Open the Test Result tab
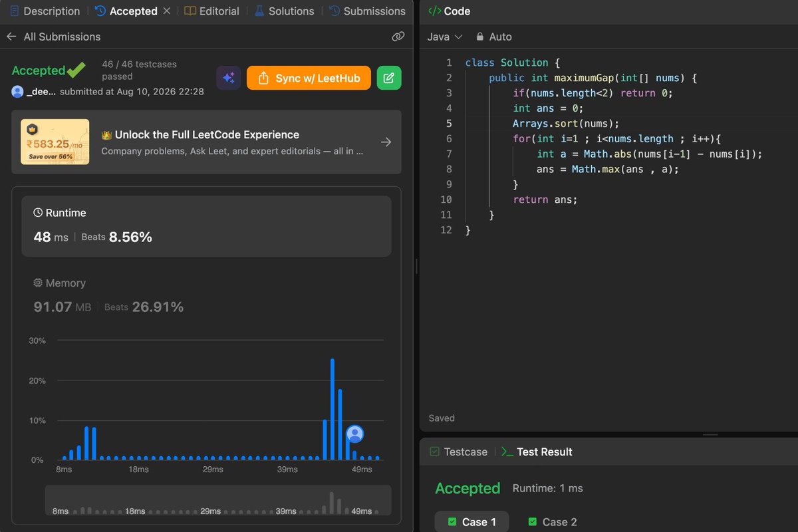 tap(537, 452)
